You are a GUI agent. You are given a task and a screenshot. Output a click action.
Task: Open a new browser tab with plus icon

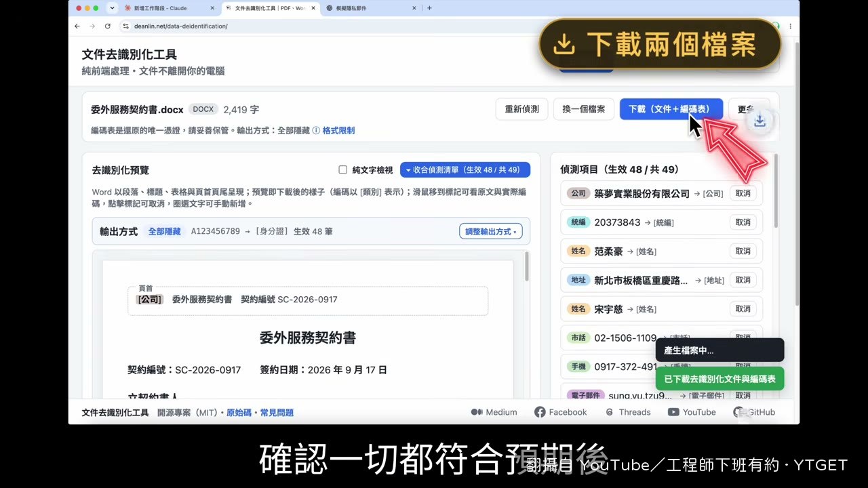[429, 8]
